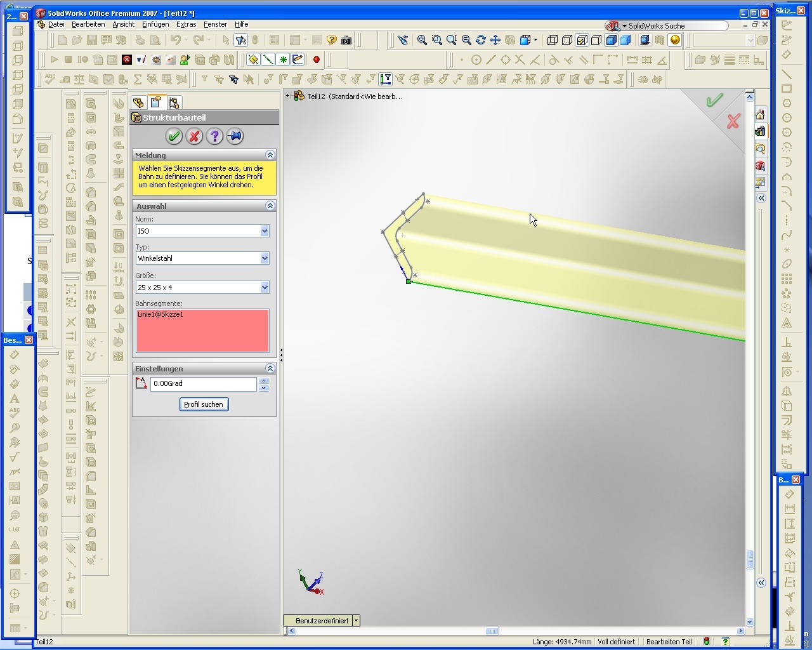Screen dimensions: 812x650
Task: Click the Bearbeiten Teil status bar text
Action: 669,642
